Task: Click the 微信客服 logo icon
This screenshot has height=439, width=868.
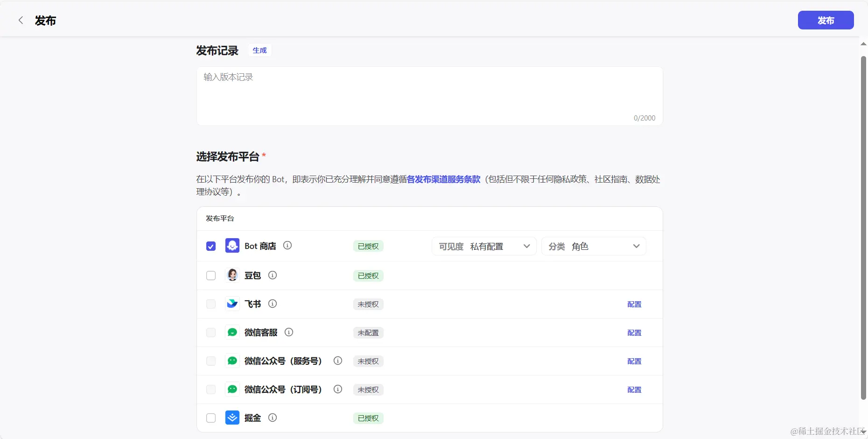Action: 232,332
